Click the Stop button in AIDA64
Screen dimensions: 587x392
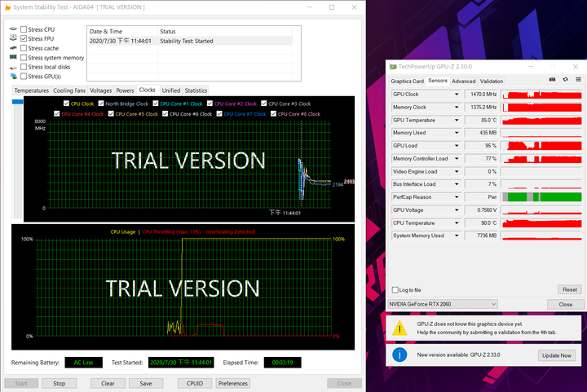60,383
